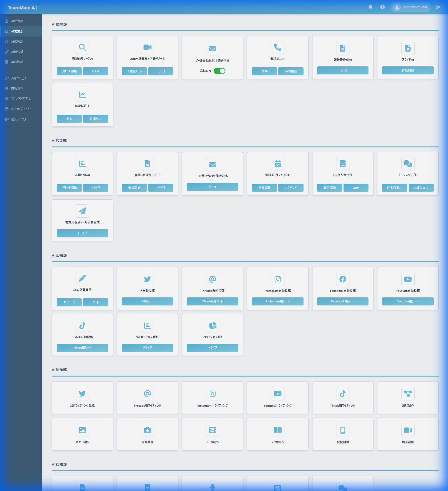
Task: Click the settings gear icon
Action: coord(382,7)
